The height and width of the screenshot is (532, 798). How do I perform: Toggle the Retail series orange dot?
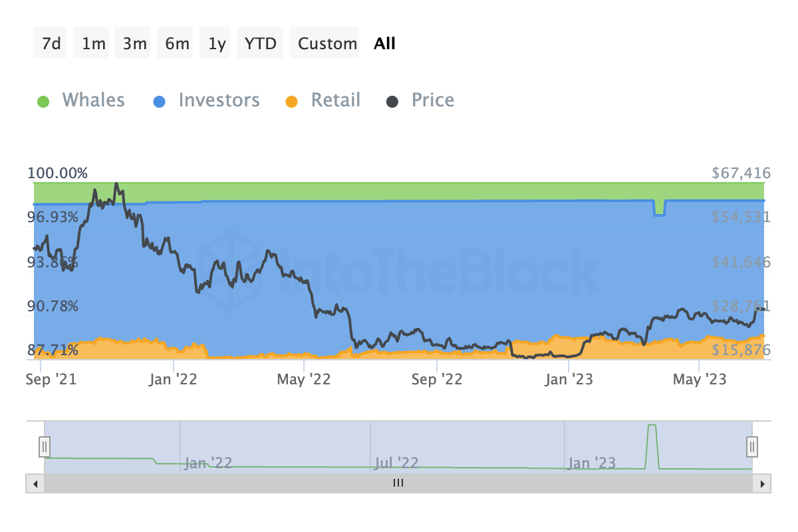[291, 101]
